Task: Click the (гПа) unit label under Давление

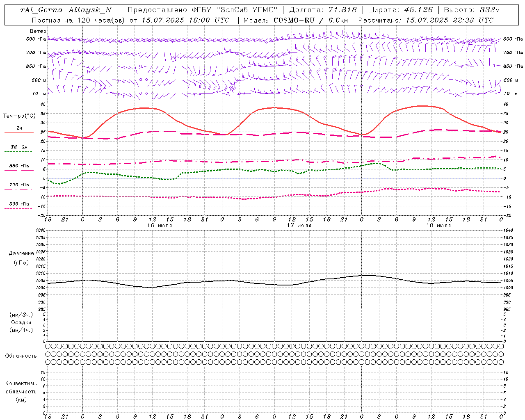Action: point(21,262)
